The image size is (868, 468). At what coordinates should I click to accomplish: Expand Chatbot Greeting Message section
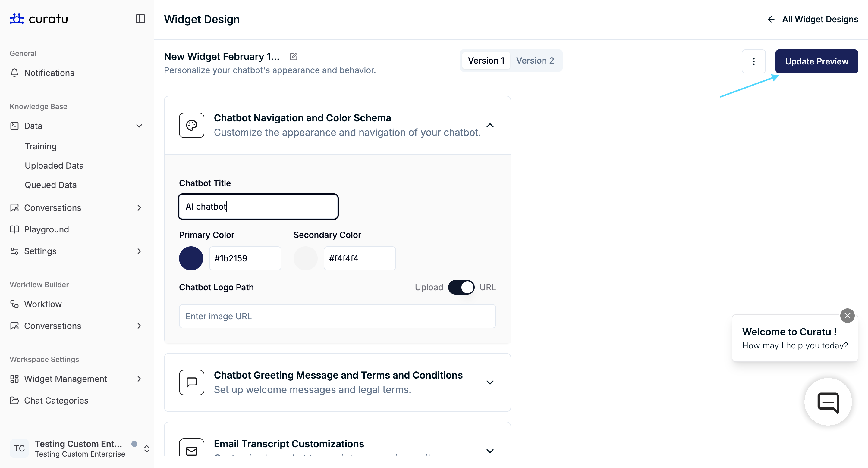pos(490,382)
